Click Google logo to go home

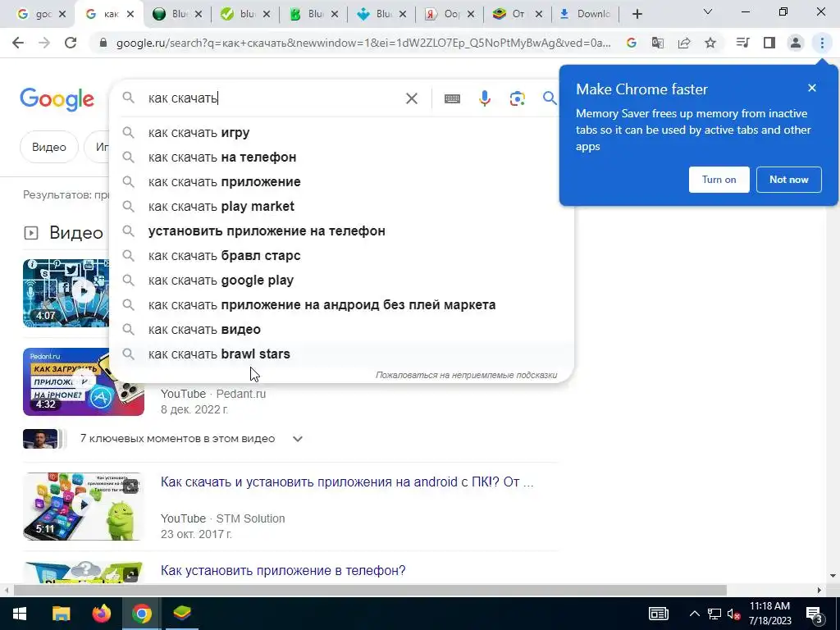click(x=57, y=99)
